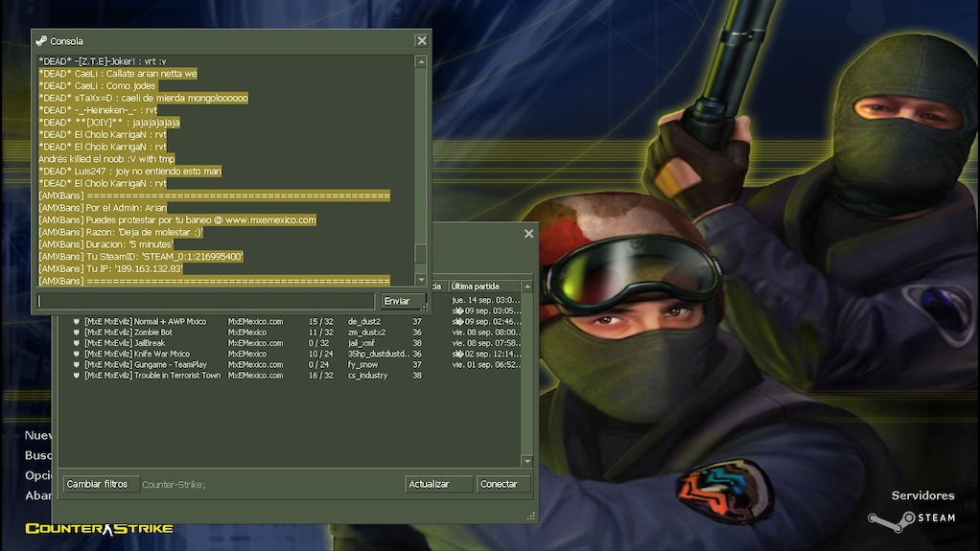Click console line 'Razon: Deja de molestar'
The width and height of the screenshot is (980, 551).
click(x=121, y=233)
